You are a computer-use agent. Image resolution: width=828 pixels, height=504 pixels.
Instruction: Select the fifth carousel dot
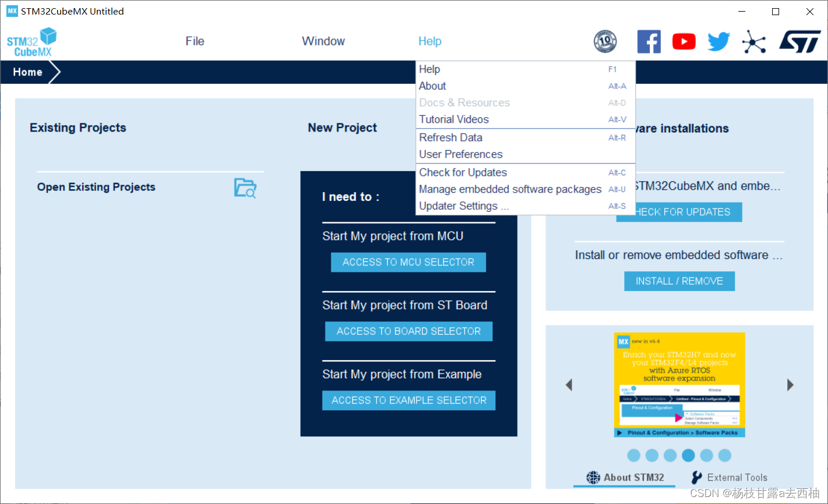click(x=706, y=455)
